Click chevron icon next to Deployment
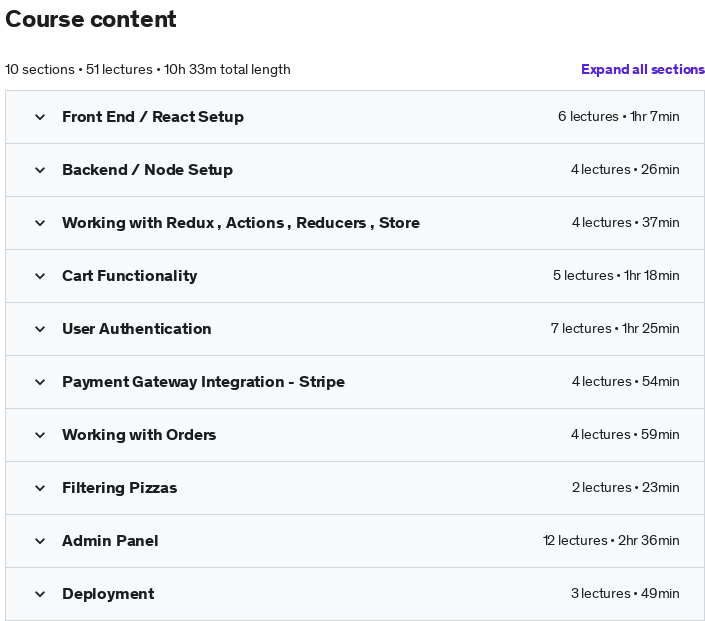 40,594
